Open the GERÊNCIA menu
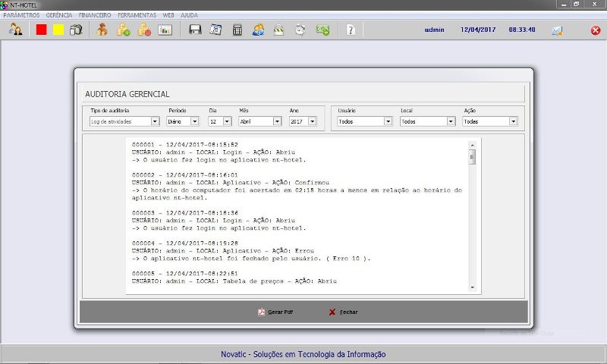Viewport: 607px width, 364px height. [x=60, y=14]
